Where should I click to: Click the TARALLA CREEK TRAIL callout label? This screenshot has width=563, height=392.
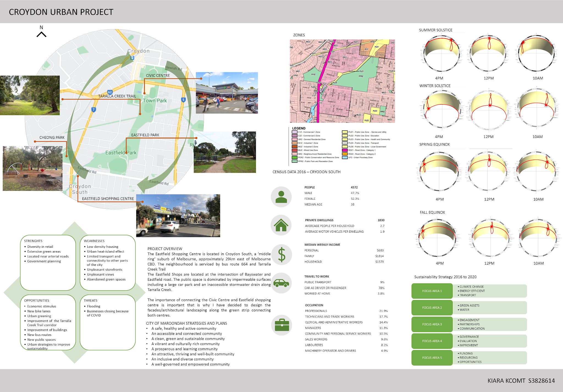pos(117,96)
